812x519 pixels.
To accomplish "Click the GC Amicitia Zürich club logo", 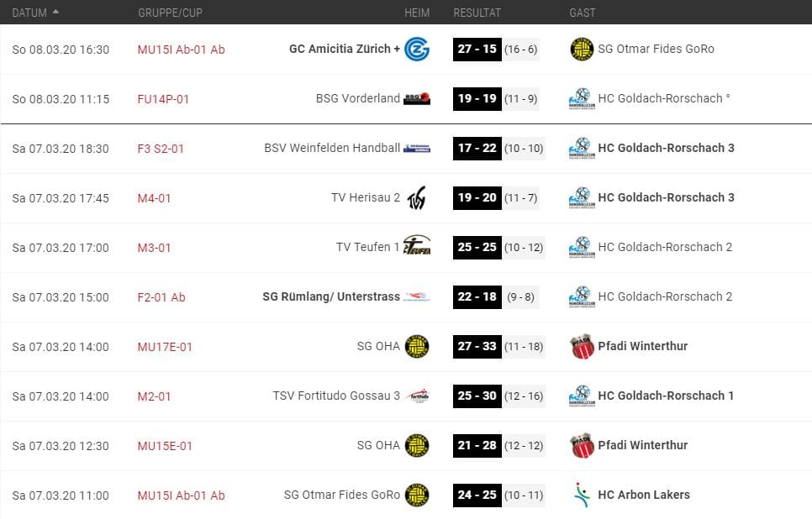I will coord(417,49).
